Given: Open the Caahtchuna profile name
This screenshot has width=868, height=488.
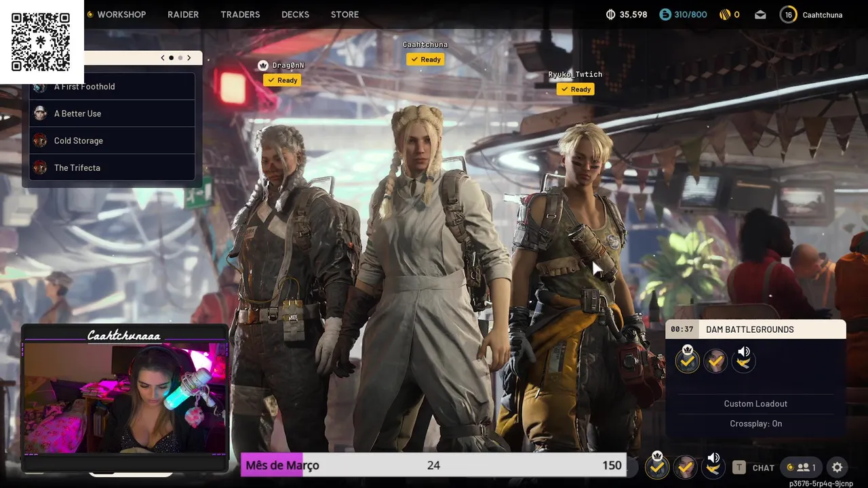Looking at the screenshot, I should pyautogui.click(x=823, y=14).
